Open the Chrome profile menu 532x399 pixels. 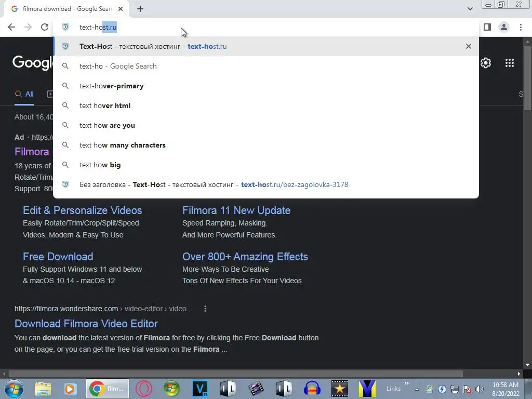504,27
